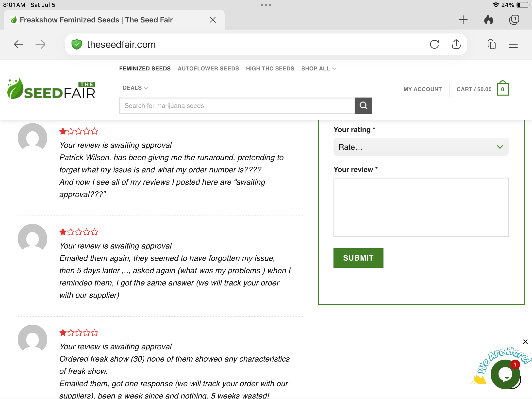Image resolution: width=532 pixels, height=399 pixels.
Task: Tap the green privacy shield icon
Action: coord(77,44)
